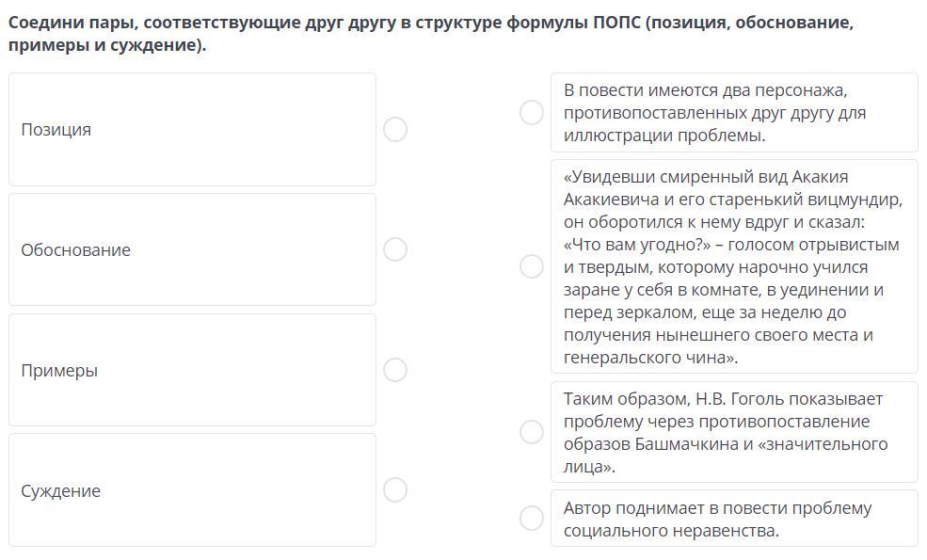This screenshot has width=927, height=560.
Task: Click the Примеры card
Action: point(192,370)
